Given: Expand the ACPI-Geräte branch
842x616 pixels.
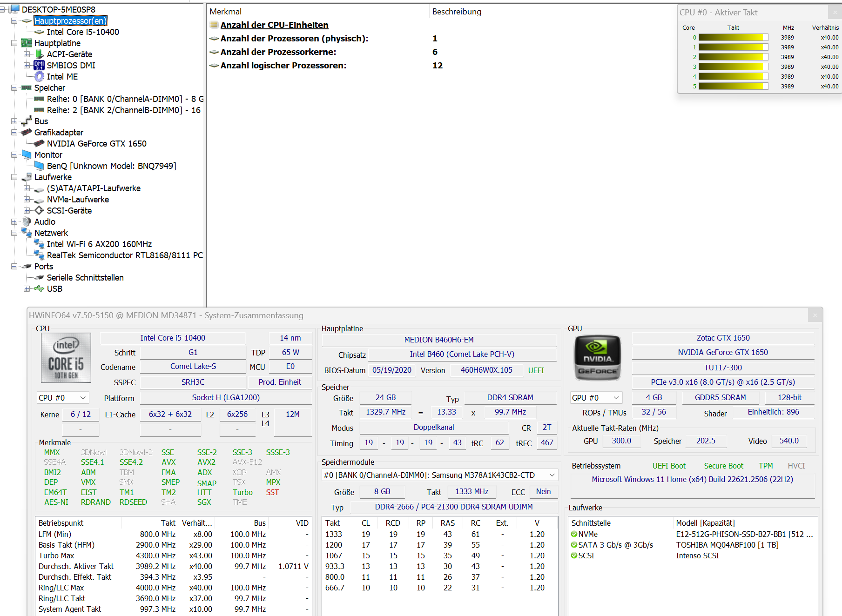Looking at the screenshot, I should [x=27, y=54].
